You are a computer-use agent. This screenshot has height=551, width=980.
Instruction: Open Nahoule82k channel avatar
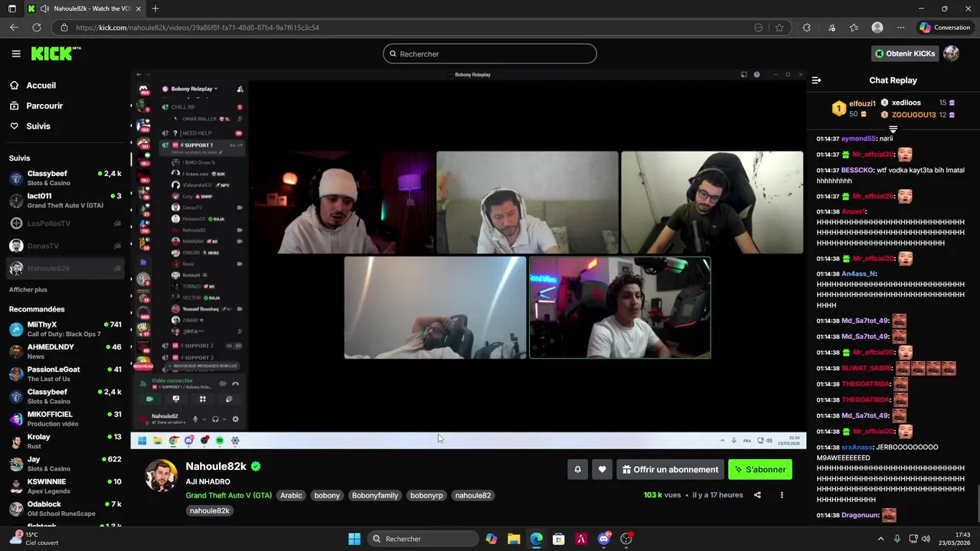coord(162,476)
